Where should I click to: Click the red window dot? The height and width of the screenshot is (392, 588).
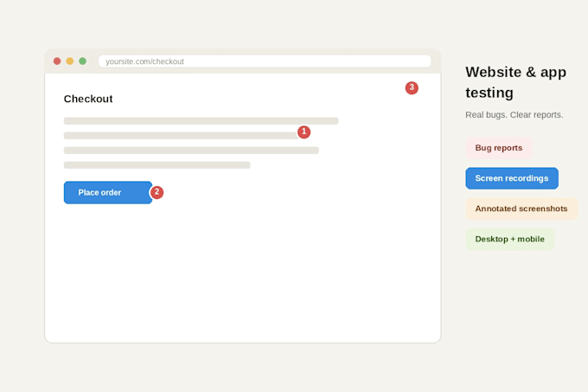57,61
